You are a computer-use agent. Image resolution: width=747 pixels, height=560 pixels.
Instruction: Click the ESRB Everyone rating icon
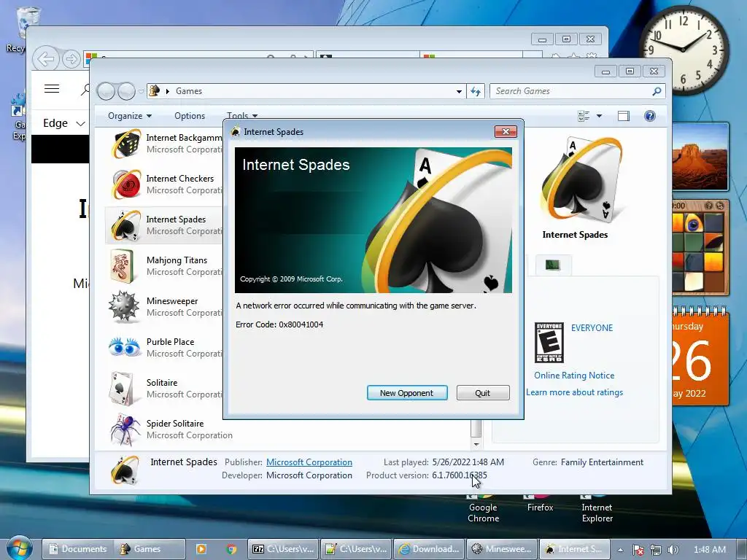[x=549, y=343]
